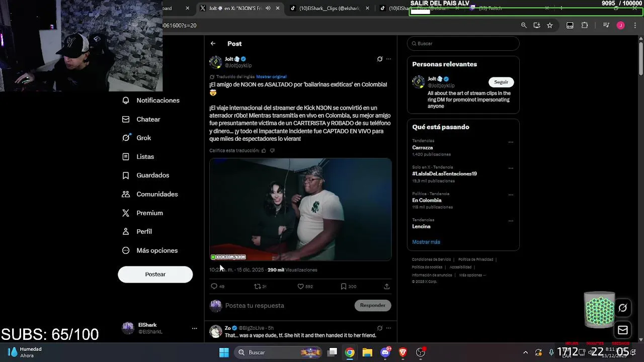The image size is (644, 362).
Task: Open Brave browser from the taskbar
Action: click(403, 352)
